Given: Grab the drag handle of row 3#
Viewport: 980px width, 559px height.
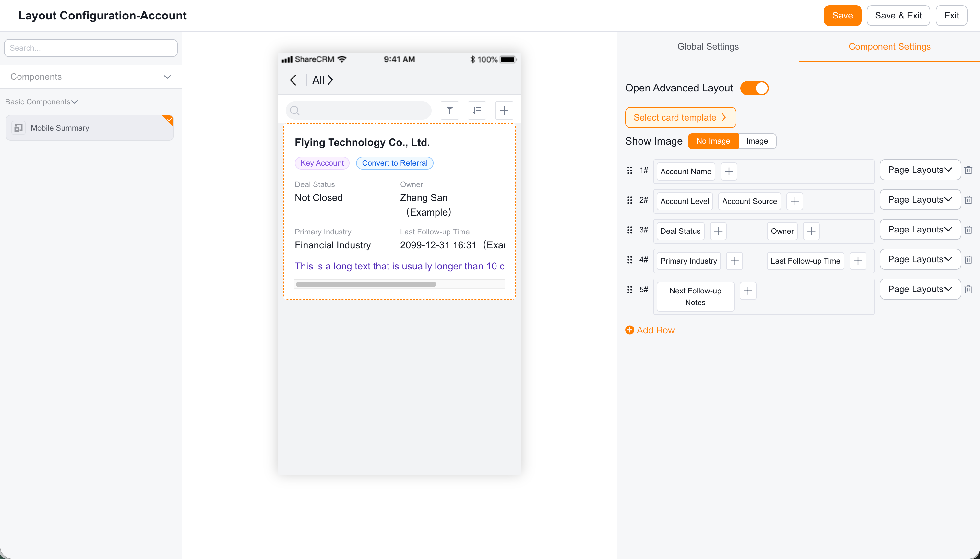Looking at the screenshot, I should (x=629, y=230).
